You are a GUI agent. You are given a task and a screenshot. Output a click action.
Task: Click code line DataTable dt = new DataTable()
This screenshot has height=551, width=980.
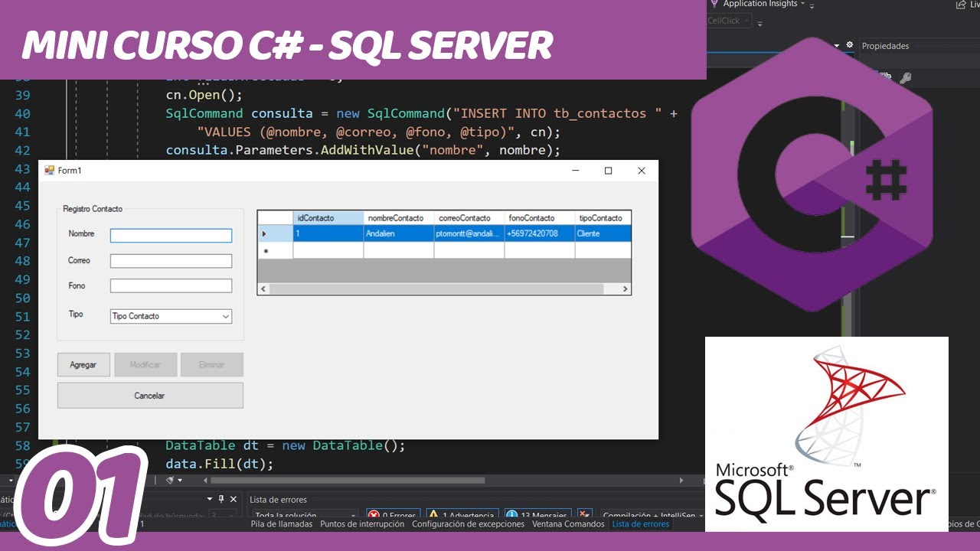point(285,445)
